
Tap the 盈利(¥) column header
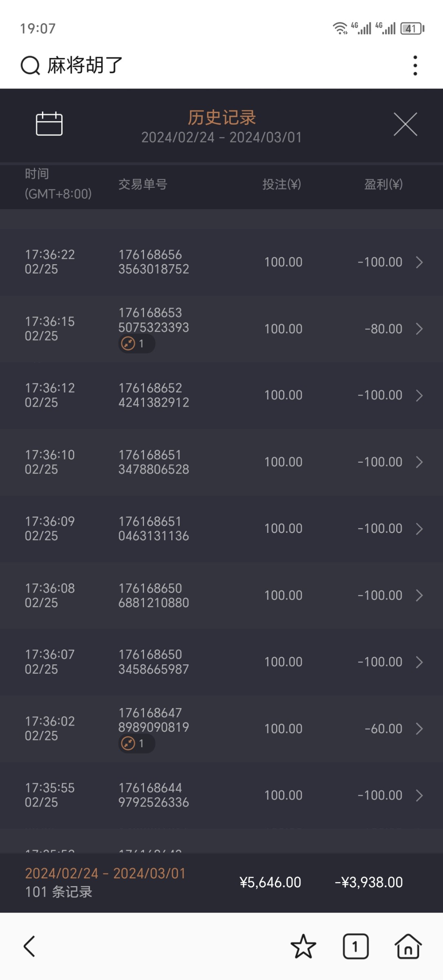383,185
